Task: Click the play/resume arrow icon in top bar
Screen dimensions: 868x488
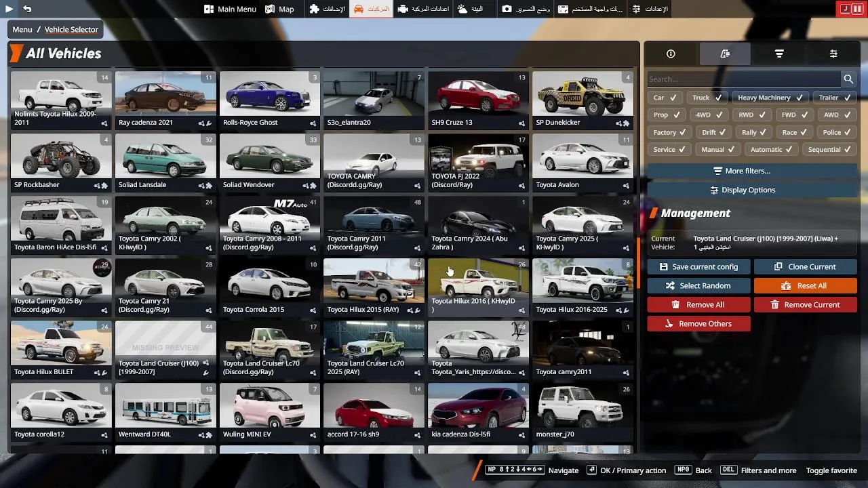Action: (9, 9)
